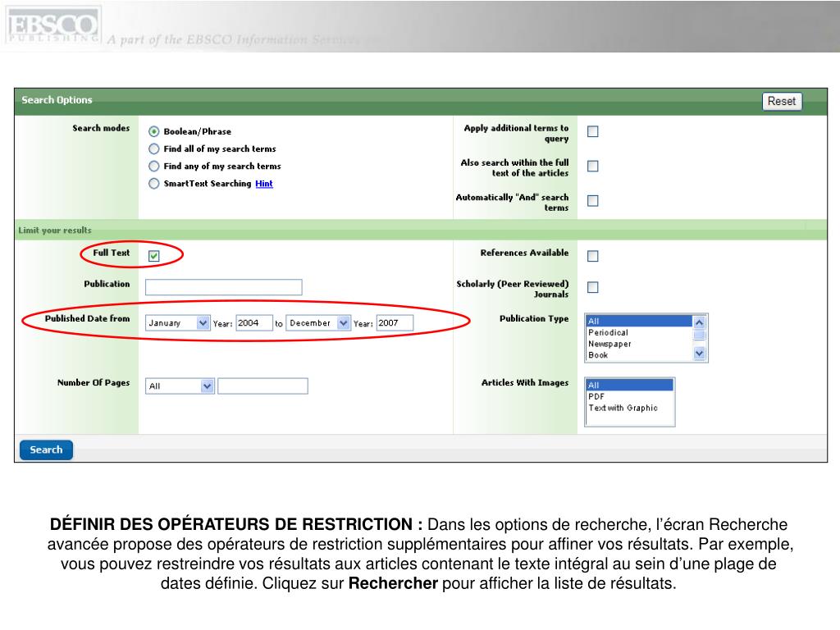Click the Reset button

(782, 101)
